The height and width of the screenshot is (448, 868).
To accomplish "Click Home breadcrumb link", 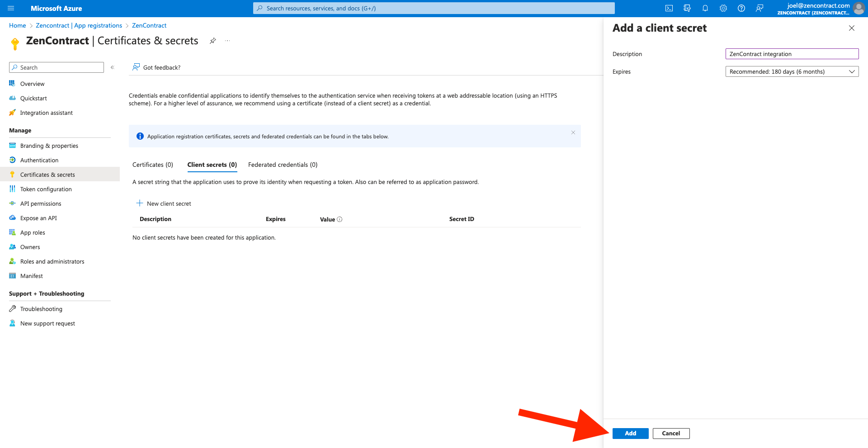I will (x=17, y=25).
